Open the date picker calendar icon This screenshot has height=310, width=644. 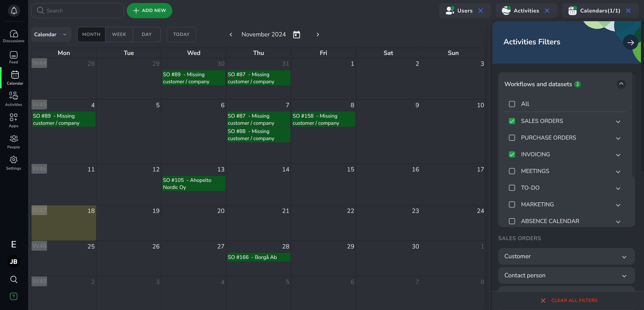coord(296,35)
